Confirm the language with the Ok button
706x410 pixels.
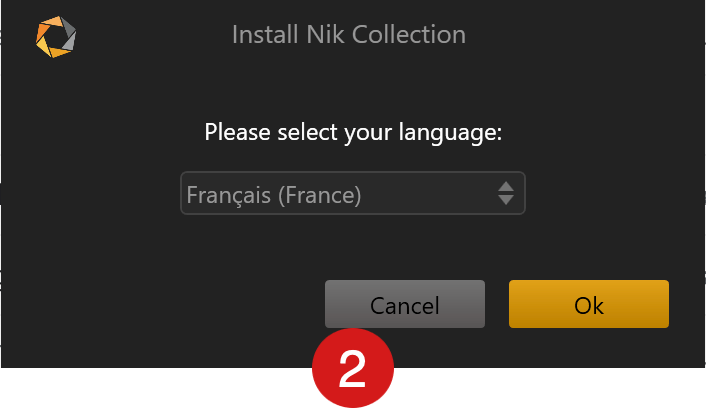588,304
